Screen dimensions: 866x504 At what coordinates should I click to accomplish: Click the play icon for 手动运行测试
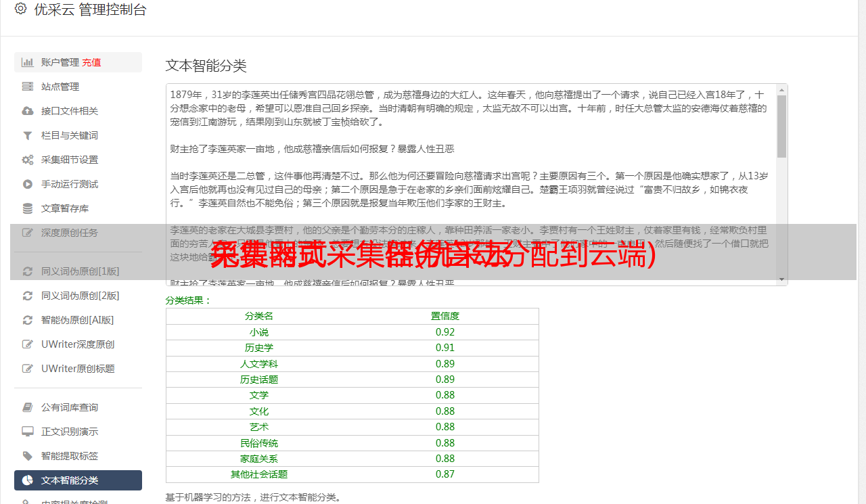click(27, 184)
